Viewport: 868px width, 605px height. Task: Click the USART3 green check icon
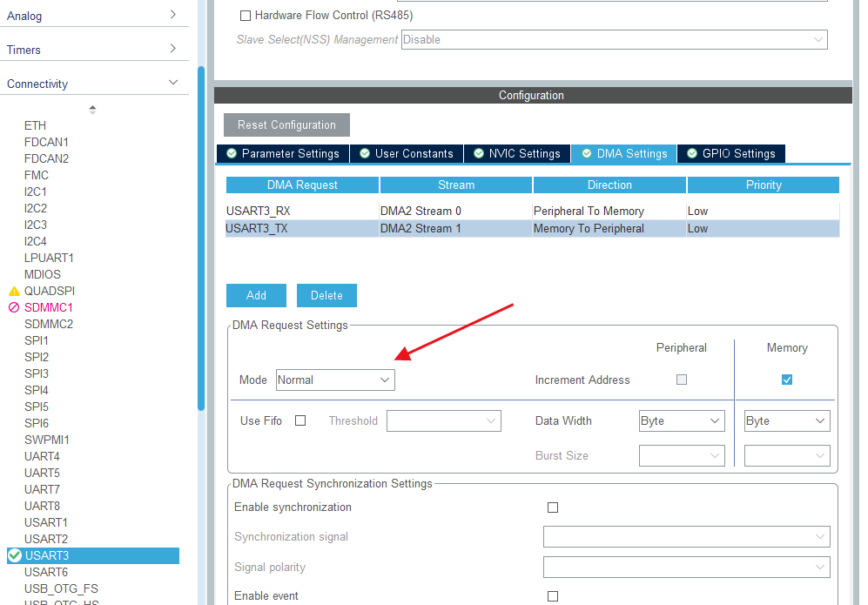click(15, 555)
